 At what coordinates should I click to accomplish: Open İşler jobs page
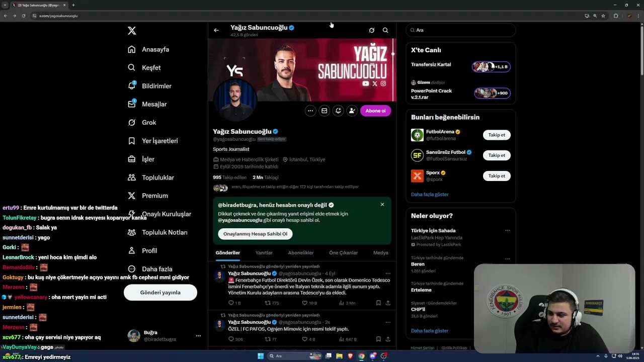(141, 159)
